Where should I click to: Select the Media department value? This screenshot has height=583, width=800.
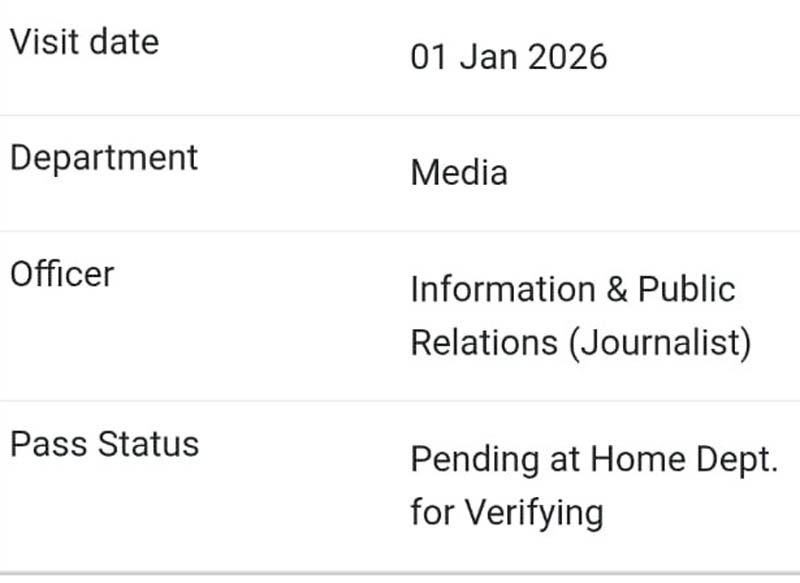coord(459,173)
